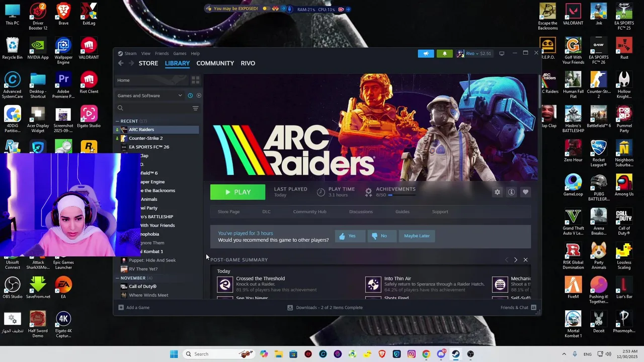This screenshot has width=644, height=362.
Task: Open Steam notifications bell icon
Action: click(x=444, y=53)
